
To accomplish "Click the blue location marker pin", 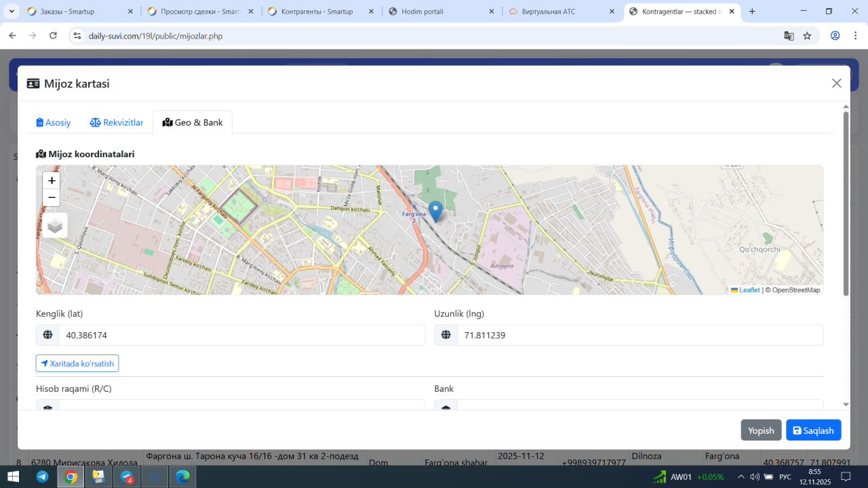I will [x=435, y=211].
